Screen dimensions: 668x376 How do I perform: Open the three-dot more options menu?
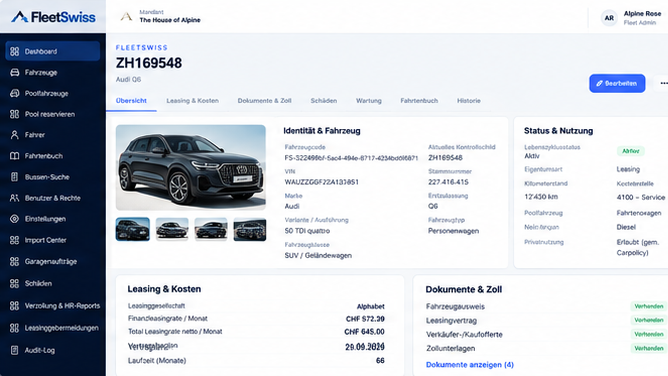click(x=663, y=83)
